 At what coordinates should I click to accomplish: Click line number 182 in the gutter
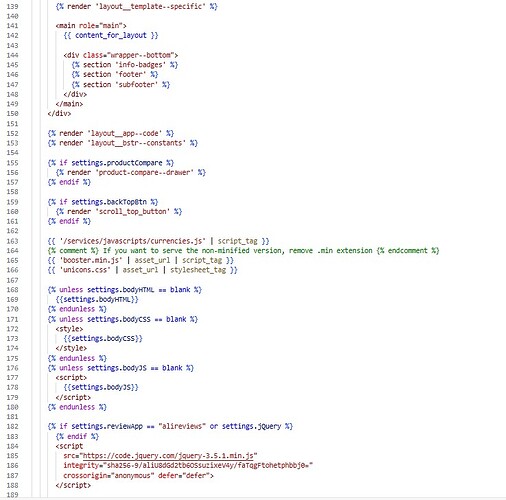12,426
